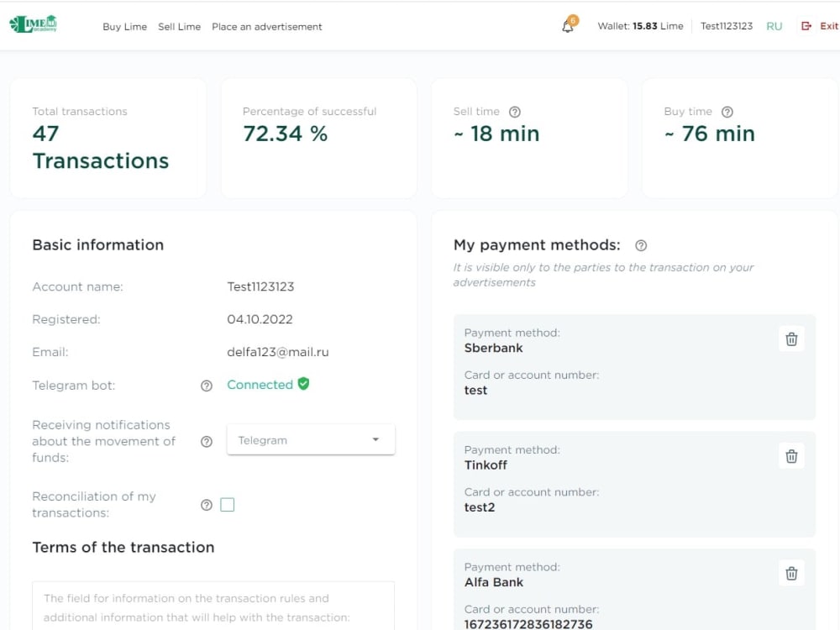
Task: Open the Buy Lime menu item
Action: (x=125, y=27)
